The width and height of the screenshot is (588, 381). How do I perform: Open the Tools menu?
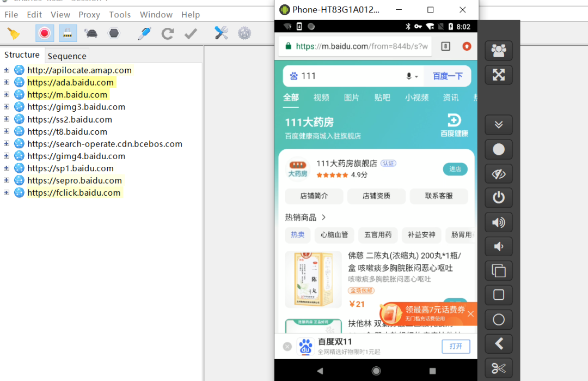pyautogui.click(x=120, y=15)
